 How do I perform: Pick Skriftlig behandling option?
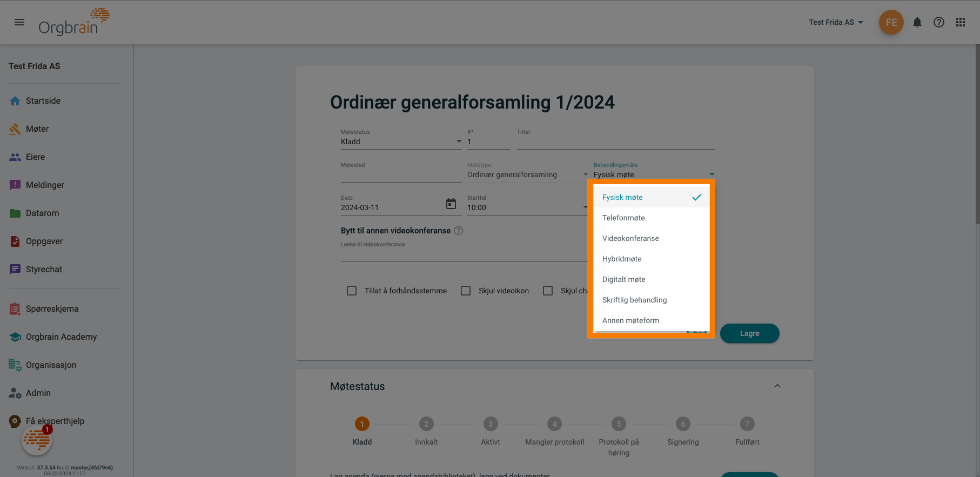(x=652, y=300)
